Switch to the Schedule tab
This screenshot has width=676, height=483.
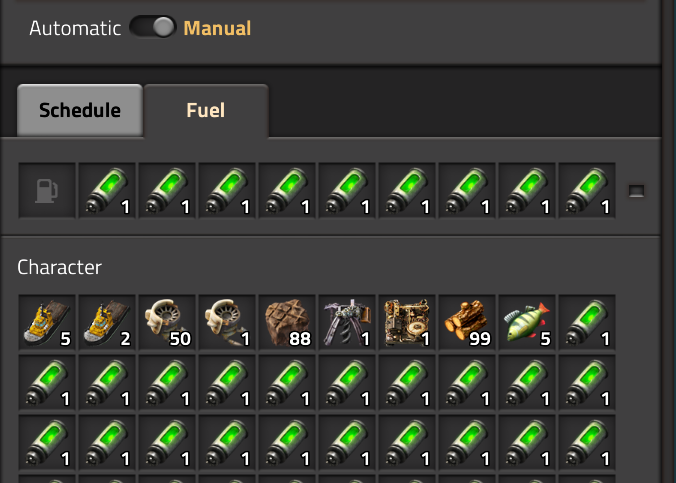pos(80,110)
